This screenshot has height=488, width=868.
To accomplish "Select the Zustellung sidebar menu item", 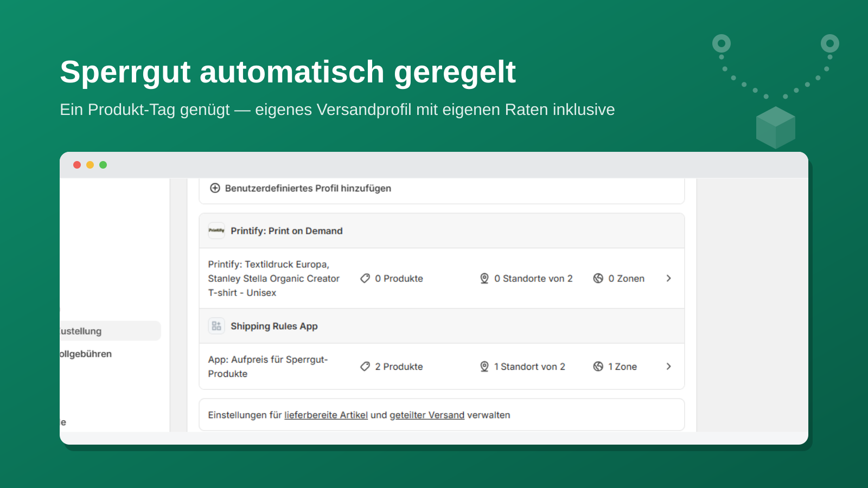I will (x=110, y=331).
